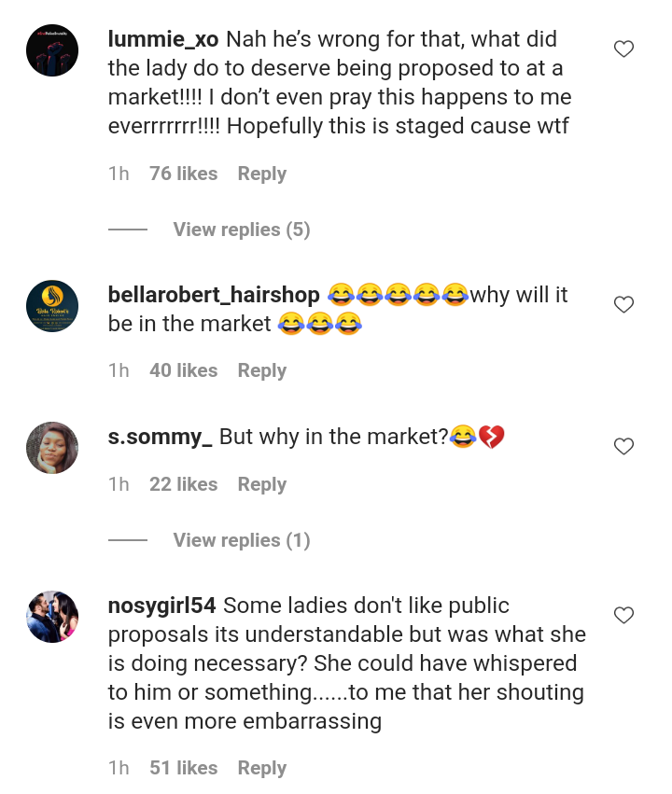Viewport: 672px width, 794px height.
Task: View nosygirl54's profile picture
Action: click(x=52, y=616)
